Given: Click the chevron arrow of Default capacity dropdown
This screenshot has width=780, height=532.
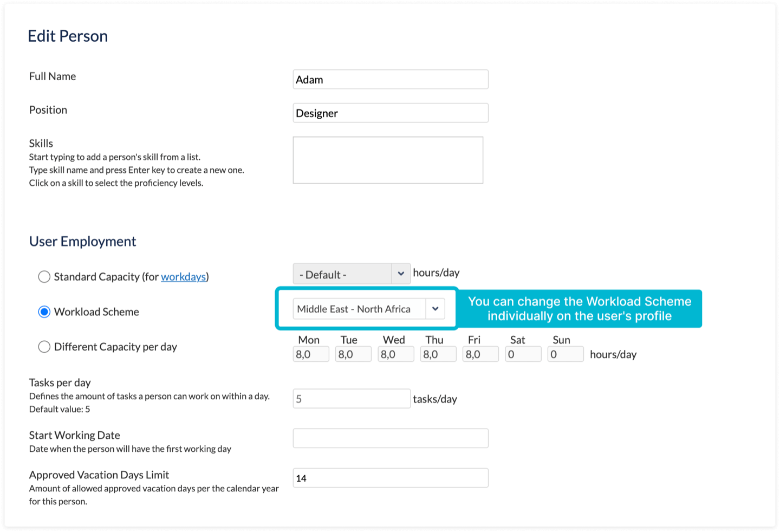Looking at the screenshot, I should 400,274.
